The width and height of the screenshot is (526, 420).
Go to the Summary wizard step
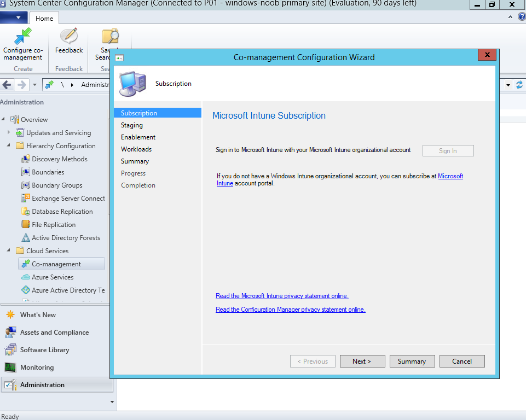[135, 161]
